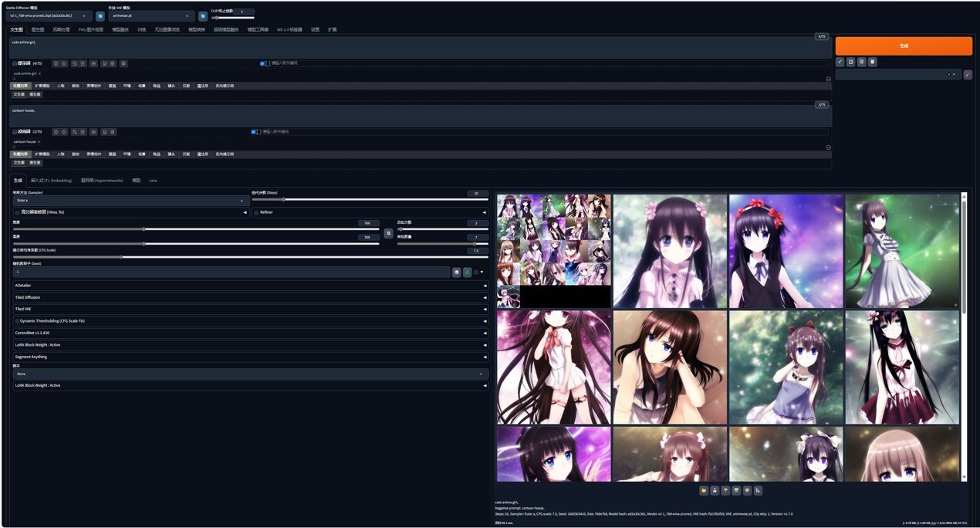Enable the Dynamic Thresholding (CFG Scale Fix) checkbox
Viewport: 980px width, 528px height.
click(x=17, y=321)
